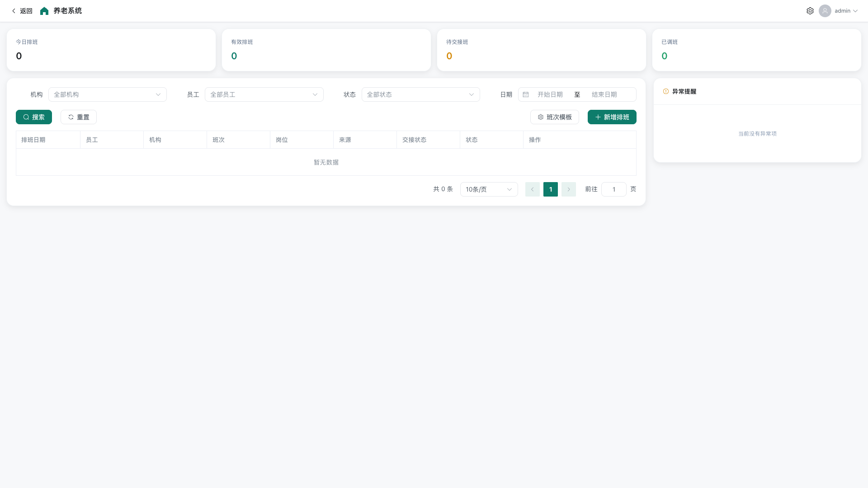The width and height of the screenshot is (868, 488).
Task: Expand the 全部状态 status dropdown
Action: pyautogui.click(x=420, y=94)
